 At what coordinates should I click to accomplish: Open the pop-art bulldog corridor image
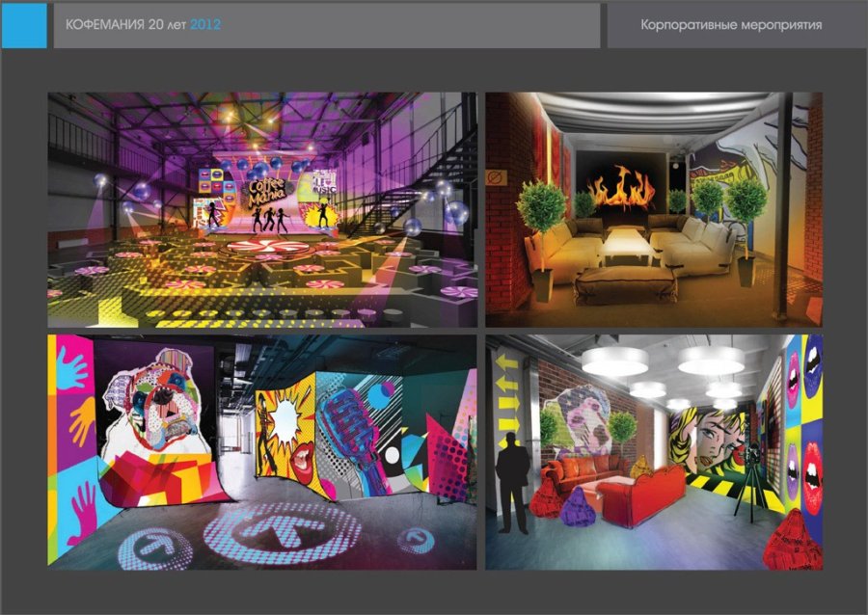point(262,452)
